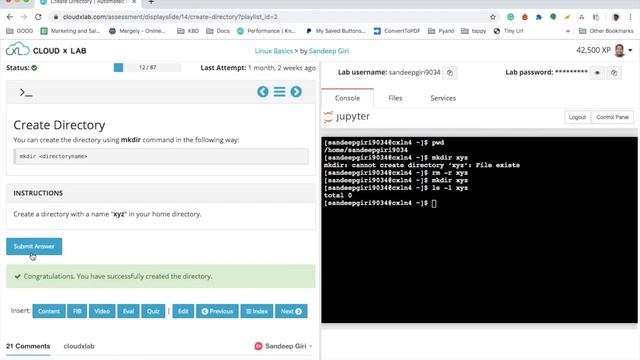Click the Edit button

coord(183,311)
